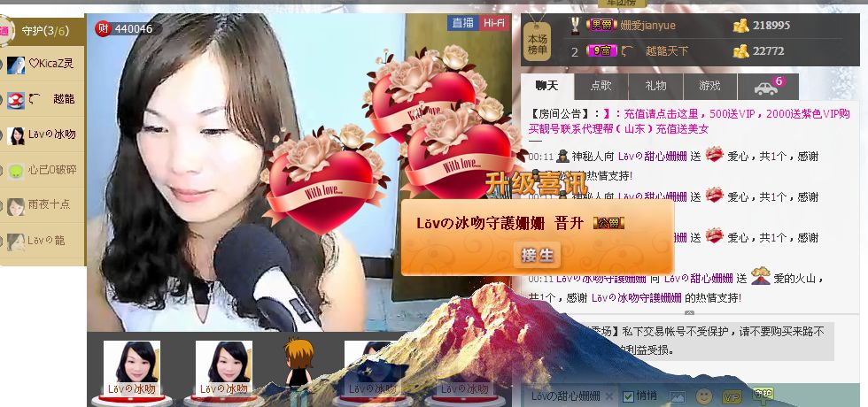The height and width of the screenshot is (407, 868).
Task: Open 姗爱jianyue user in ranking
Action: pyautogui.click(x=647, y=26)
